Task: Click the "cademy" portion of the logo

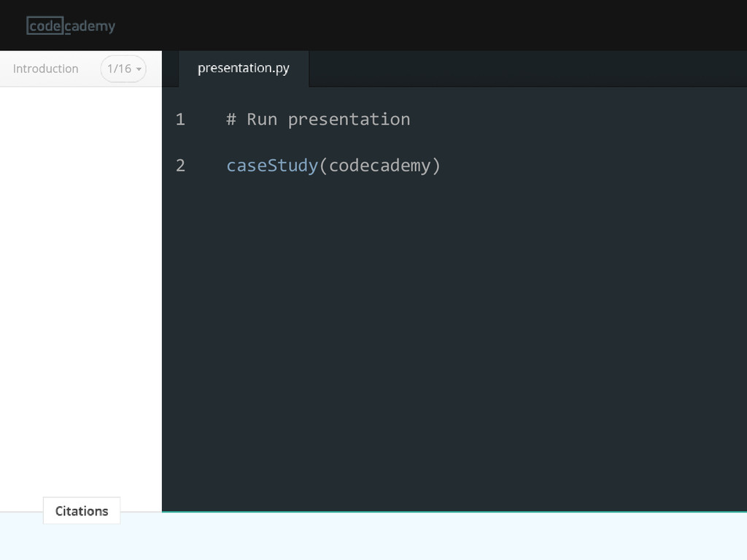Action: tap(90, 26)
